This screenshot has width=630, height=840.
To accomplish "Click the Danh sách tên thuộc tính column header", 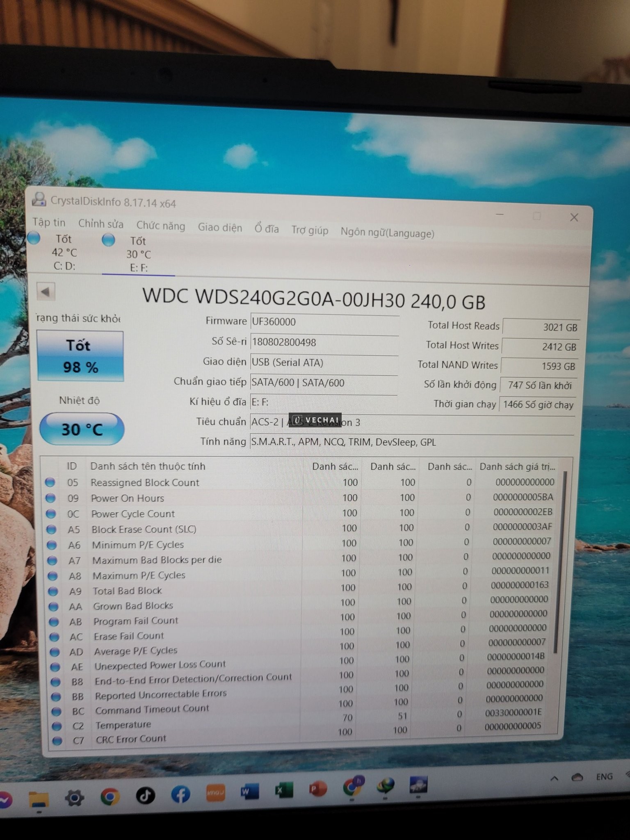I will 148,466.
